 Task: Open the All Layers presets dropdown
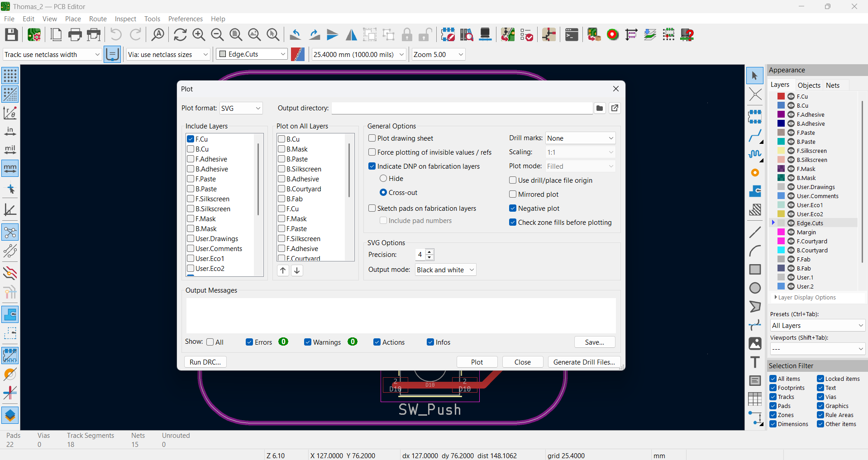tap(817, 325)
